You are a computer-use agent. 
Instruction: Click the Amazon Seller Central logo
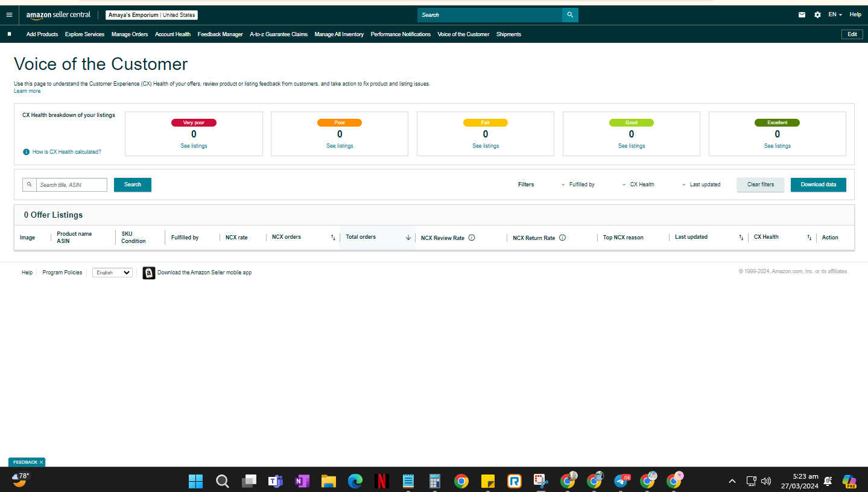click(x=59, y=14)
